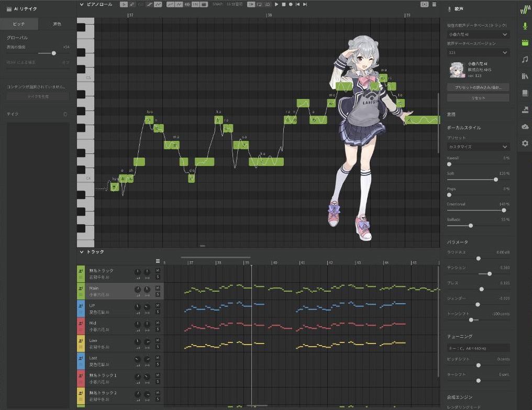Image resolution: width=532 pixels, height=410 pixels.
Task: Open the AI Retake clapperboard icon
Action: coord(525,42)
